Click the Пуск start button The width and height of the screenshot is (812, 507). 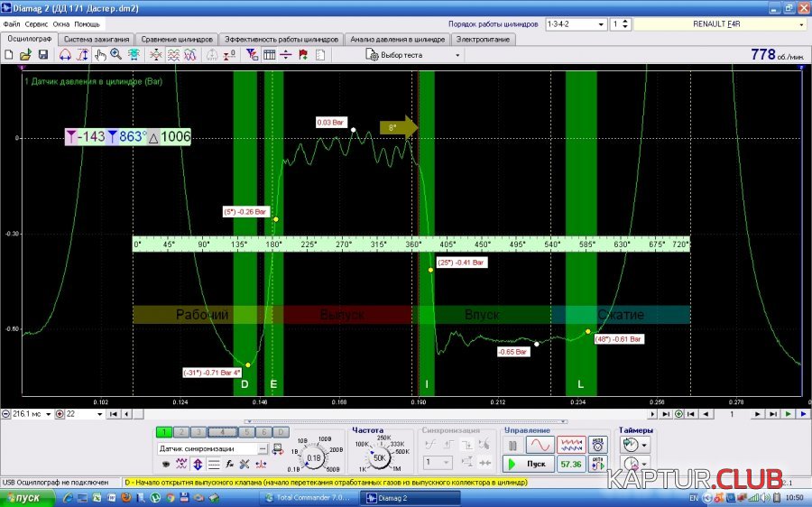pyautogui.click(x=528, y=464)
